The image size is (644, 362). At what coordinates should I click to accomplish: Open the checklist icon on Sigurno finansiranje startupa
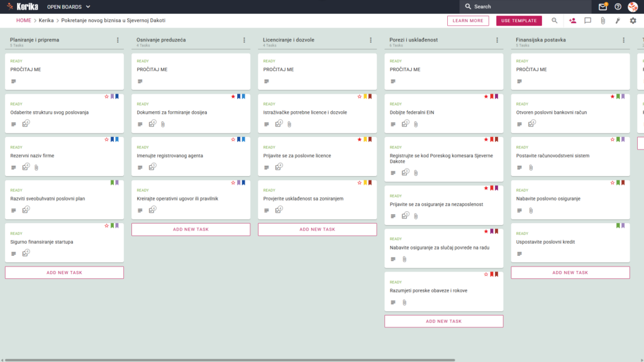coord(26,253)
